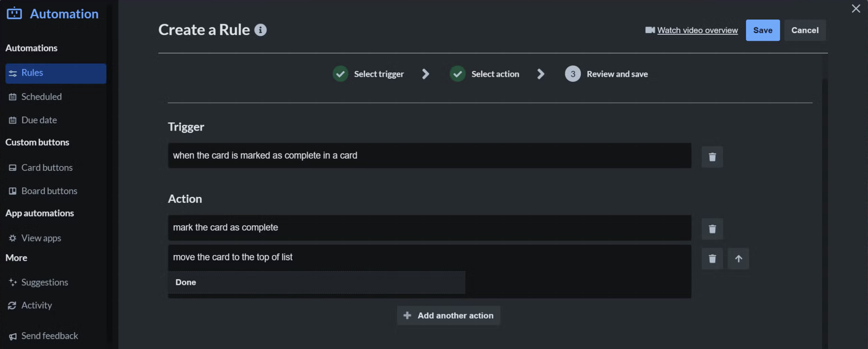
Task: Close the Automation dialog with the X
Action: tap(856, 8)
